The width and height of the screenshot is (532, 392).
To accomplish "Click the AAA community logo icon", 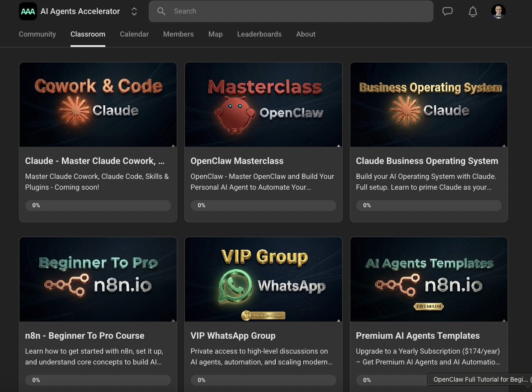I will pos(28,11).
